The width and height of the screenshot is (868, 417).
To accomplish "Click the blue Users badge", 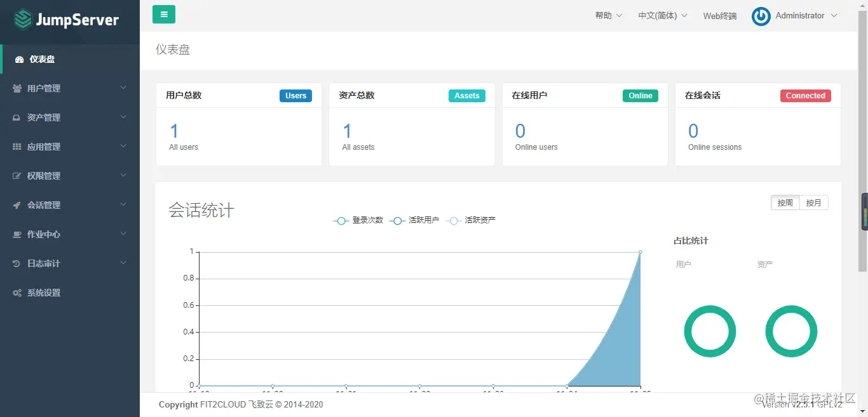I will tap(295, 96).
